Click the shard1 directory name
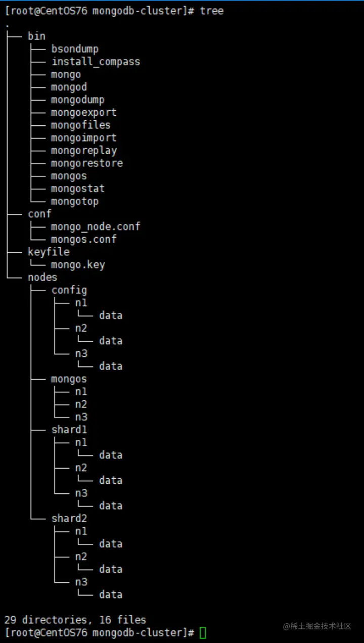Image resolution: width=364 pixels, height=643 pixels. [x=69, y=430]
